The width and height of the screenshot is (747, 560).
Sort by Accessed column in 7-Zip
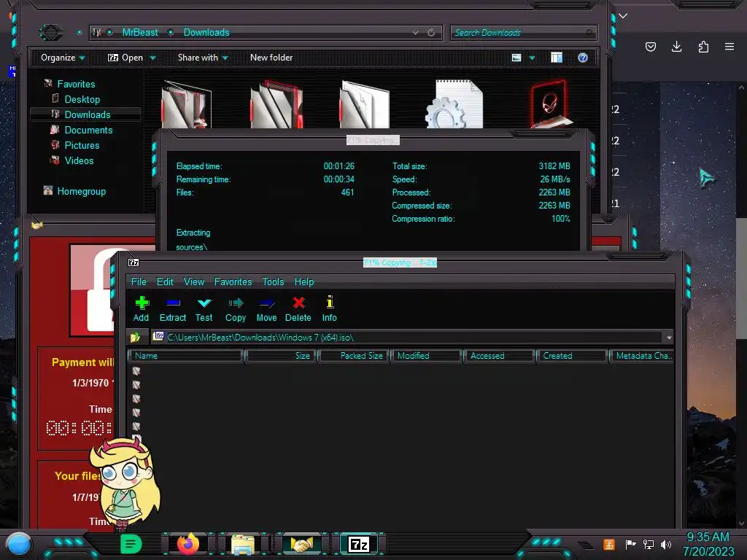[x=499, y=356]
